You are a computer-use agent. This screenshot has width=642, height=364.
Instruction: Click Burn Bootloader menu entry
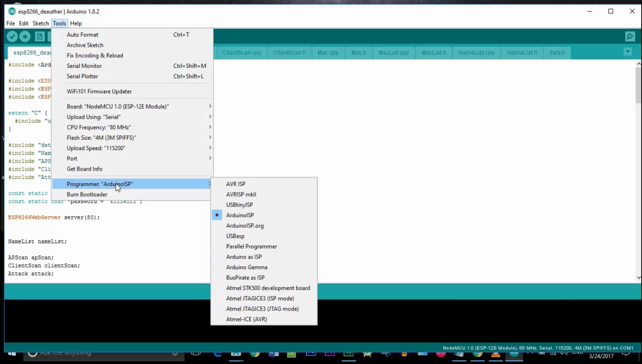(87, 194)
